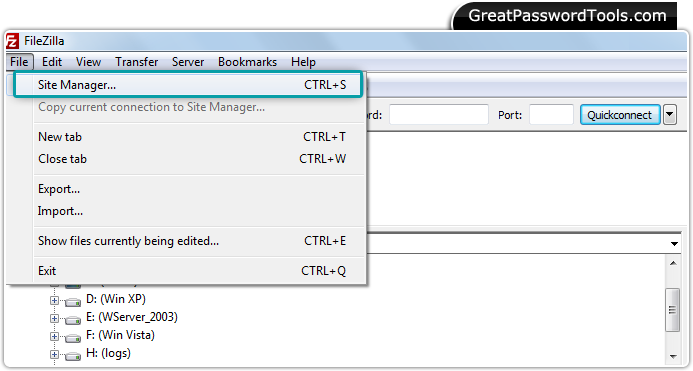Screen dimensions: 693x371
Task: Expand the F: (Win Vista) drive
Action: 54,337
